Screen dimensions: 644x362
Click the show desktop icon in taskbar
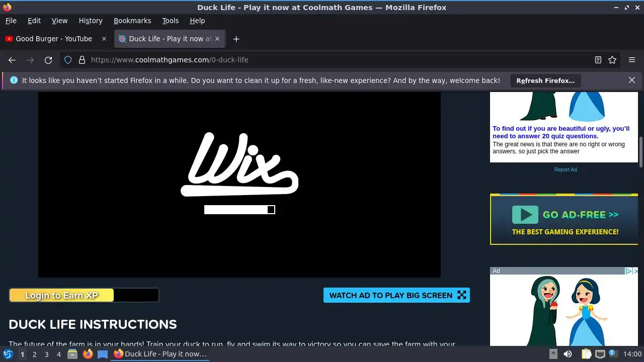coord(103,354)
